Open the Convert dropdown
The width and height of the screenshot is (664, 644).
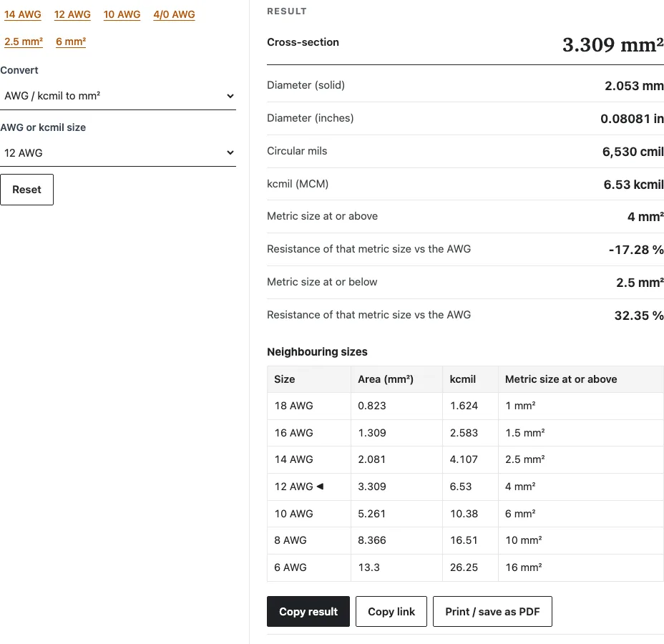coord(118,96)
